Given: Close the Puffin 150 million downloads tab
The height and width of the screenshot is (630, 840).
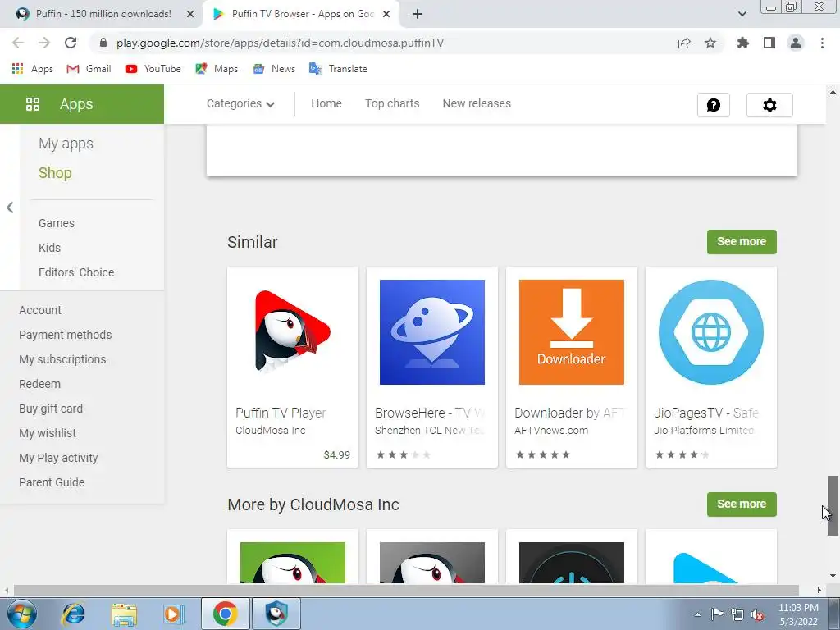Looking at the screenshot, I should [x=190, y=14].
